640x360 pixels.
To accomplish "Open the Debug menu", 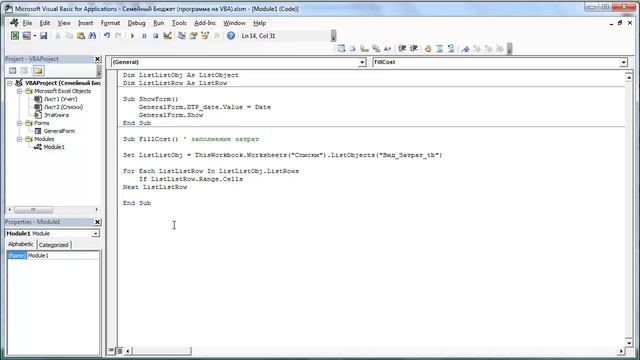I will click(136, 23).
